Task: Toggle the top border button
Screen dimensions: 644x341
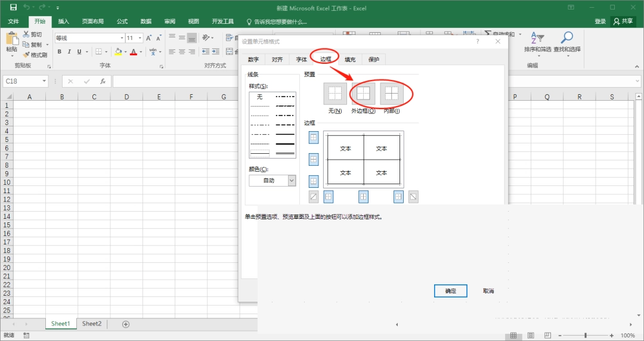Action: click(314, 138)
